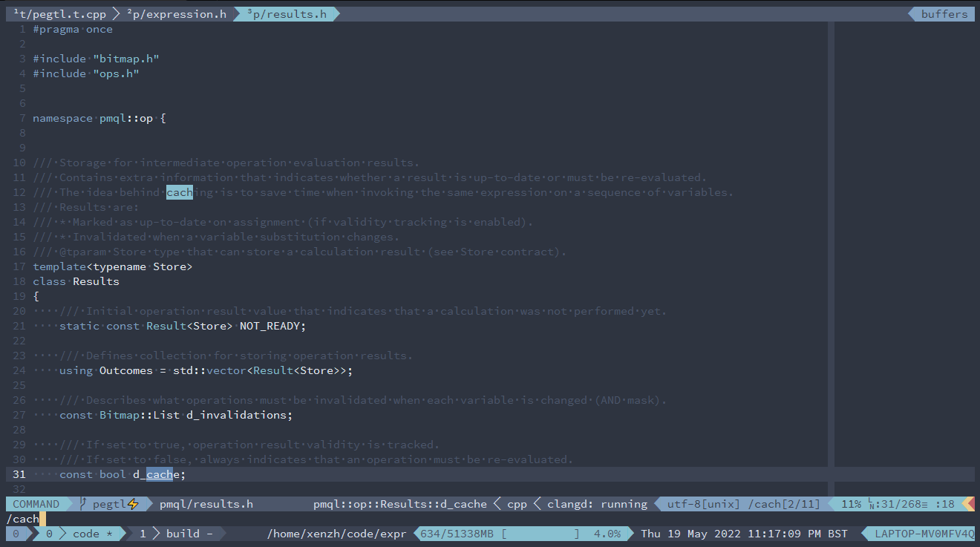Click NOT_READY in line 21
Viewport: 980px width, 547px height.
pyautogui.click(x=269, y=326)
